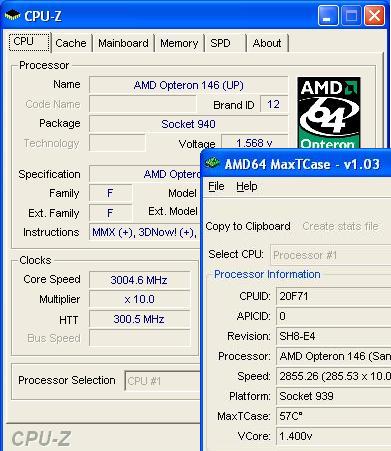The width and height of the screenshot is (391, 451).
Task: Click the HTT value 300.5 MHz
Action: click(139, 319)
